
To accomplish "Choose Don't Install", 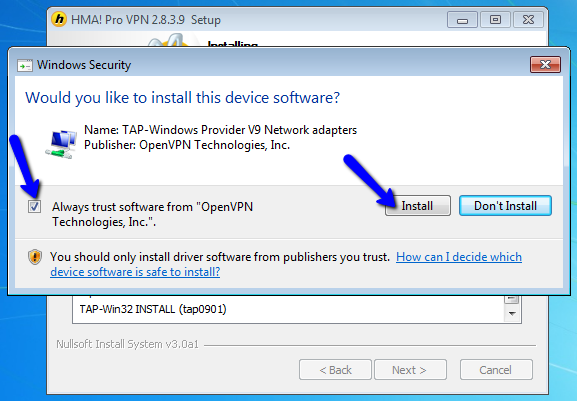I will click(x=505, y=206).
